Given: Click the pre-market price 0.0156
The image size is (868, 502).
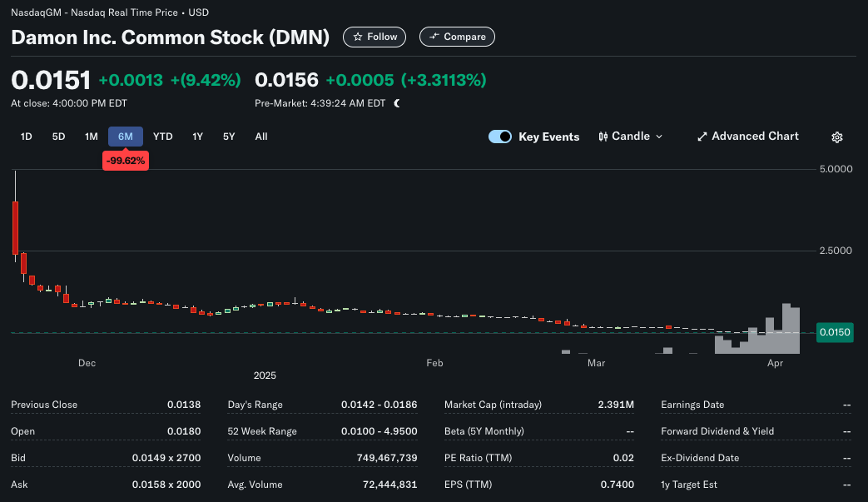Looking at the screenshot, I should tap(287, 80).
